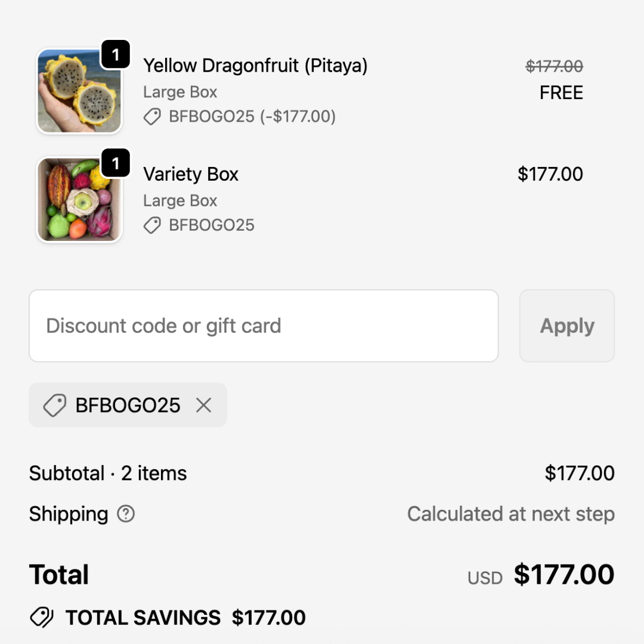Click the Total Savings tags icon

[x=42, y=618]
